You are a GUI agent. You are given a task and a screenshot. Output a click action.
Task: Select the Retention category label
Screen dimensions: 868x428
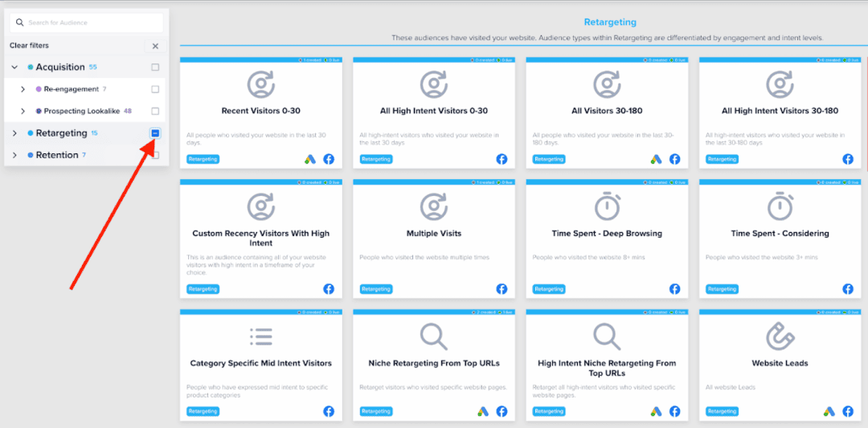(x=57, y=156)
